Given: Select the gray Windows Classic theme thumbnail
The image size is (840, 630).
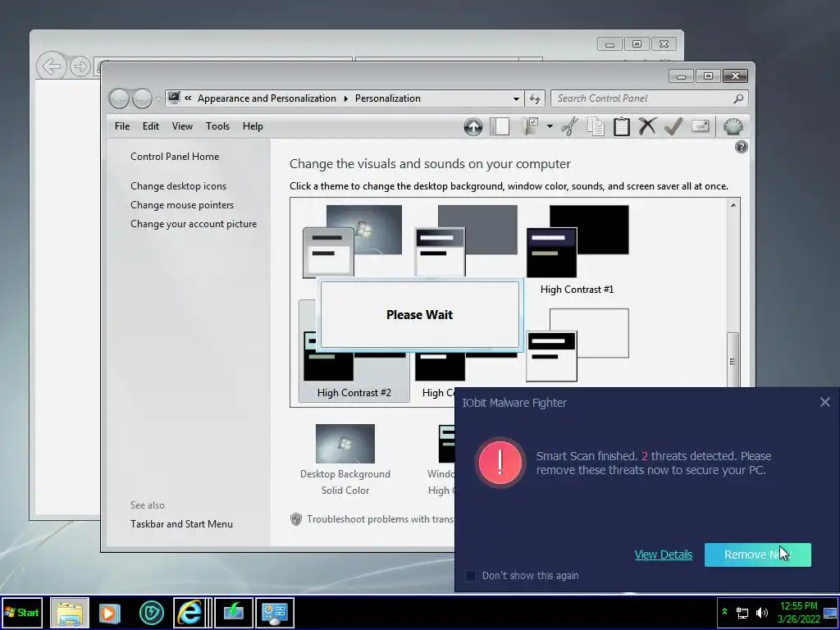Looking at the screenshot, I should tap(466, 241).
